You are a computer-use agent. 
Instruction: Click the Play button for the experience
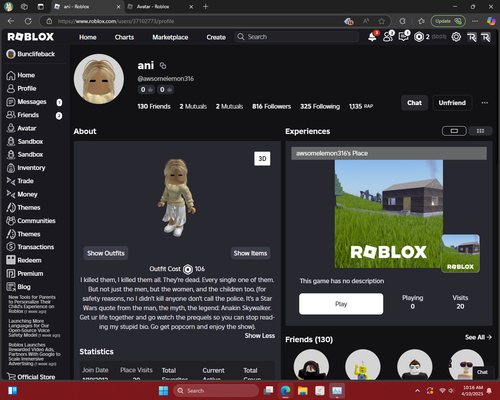(341, 304)
